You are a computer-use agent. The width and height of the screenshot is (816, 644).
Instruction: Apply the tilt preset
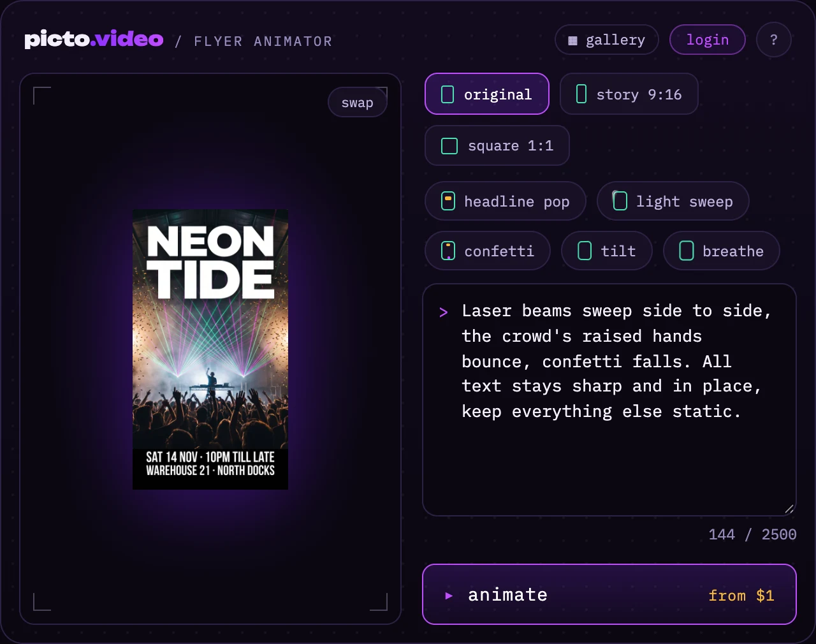click(x=606, y=251)
